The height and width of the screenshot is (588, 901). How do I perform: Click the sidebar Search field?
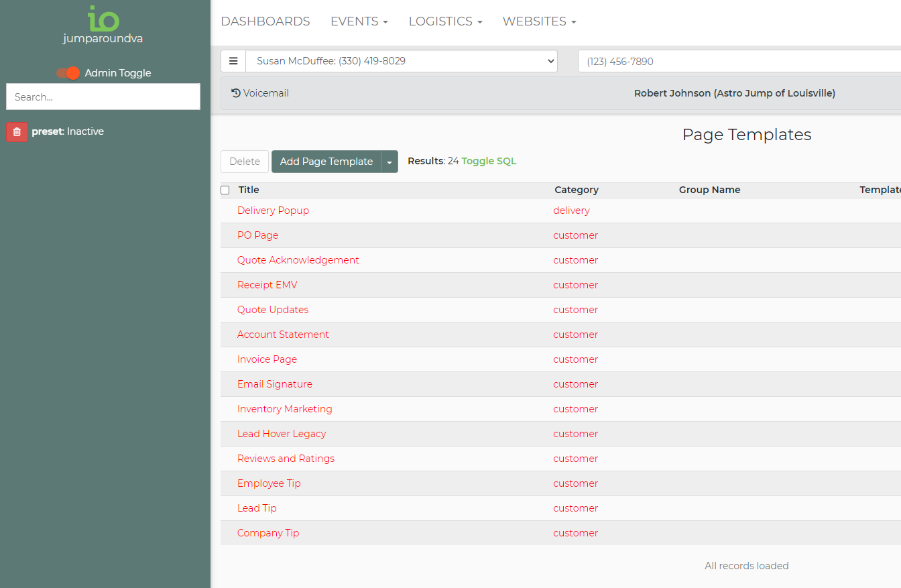coord(103,97)
